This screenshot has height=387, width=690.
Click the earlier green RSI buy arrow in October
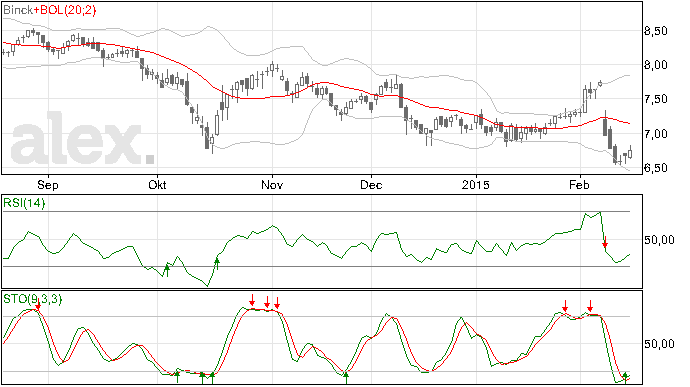click(167, 270)
